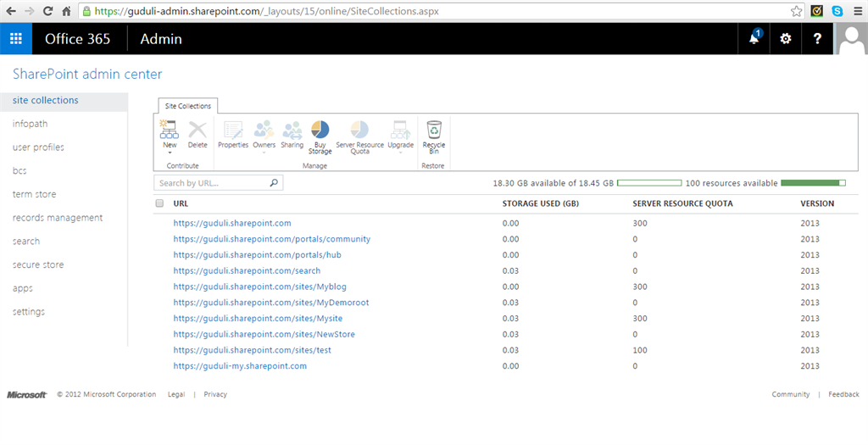This screenshot has height=445, width=868.
Task: Open term store in the sidebar
Action: click(x=34, y=194)
